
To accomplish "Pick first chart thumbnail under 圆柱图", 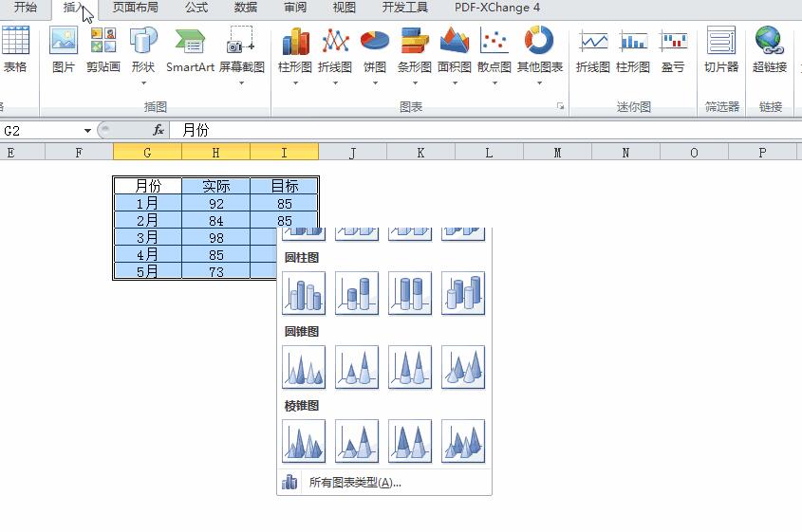I will coord(304,293).
